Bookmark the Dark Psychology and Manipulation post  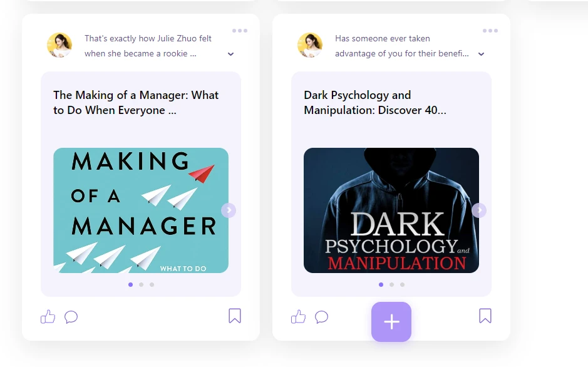pyautogui.click(x=485, y=316)
